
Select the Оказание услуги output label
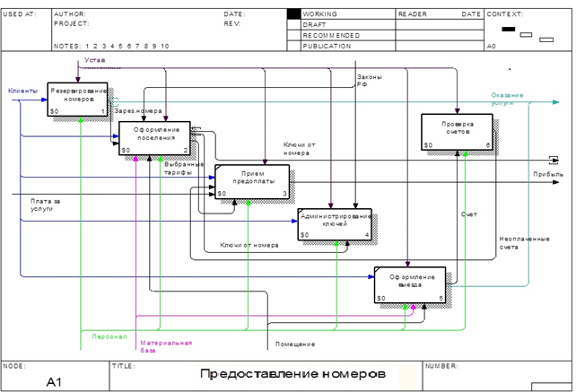tap(507, 99)
